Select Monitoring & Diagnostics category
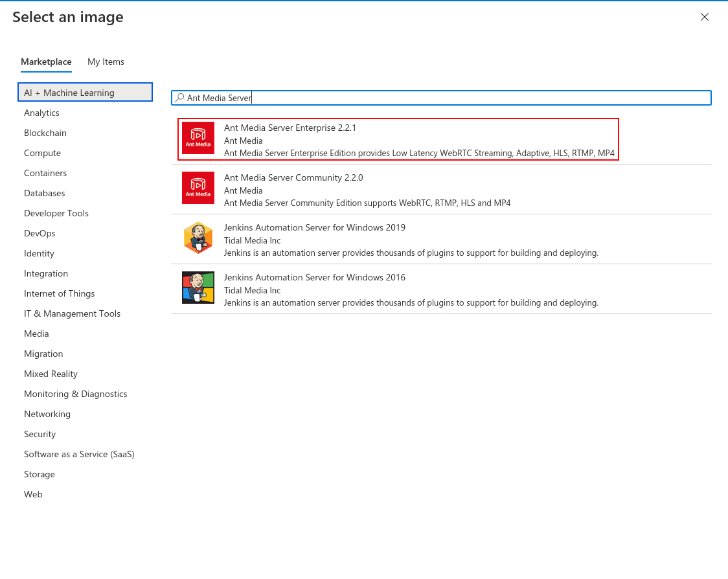The image size is (728, 579). [x=75, y=394]
